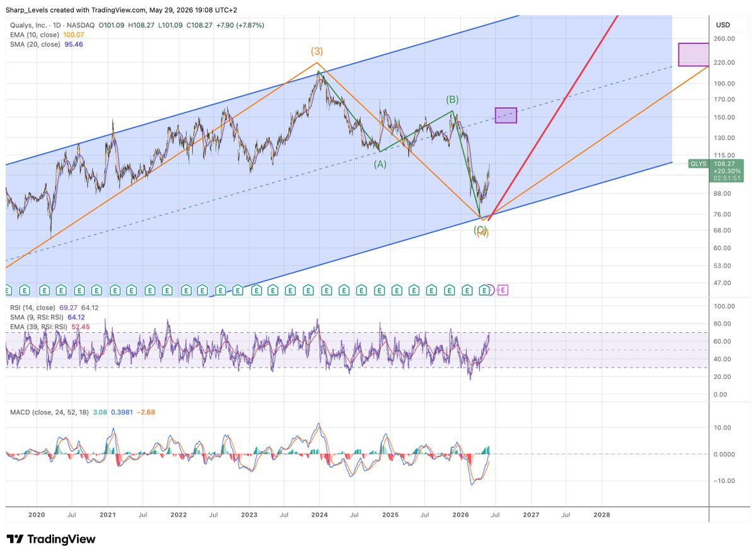Select the large purple target box near 220
The image size is (756, 556).
pyautogui.click(x=694, y=54)
